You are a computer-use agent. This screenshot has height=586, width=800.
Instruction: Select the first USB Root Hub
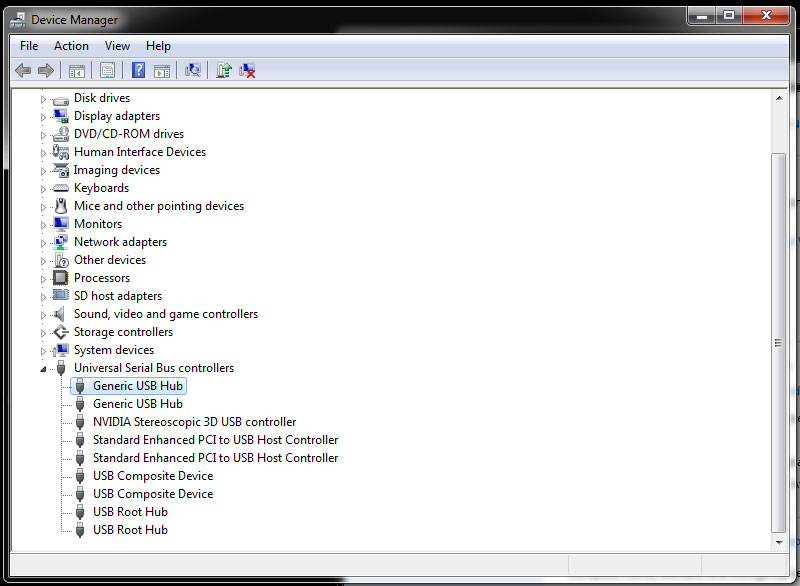click(130, 512)
